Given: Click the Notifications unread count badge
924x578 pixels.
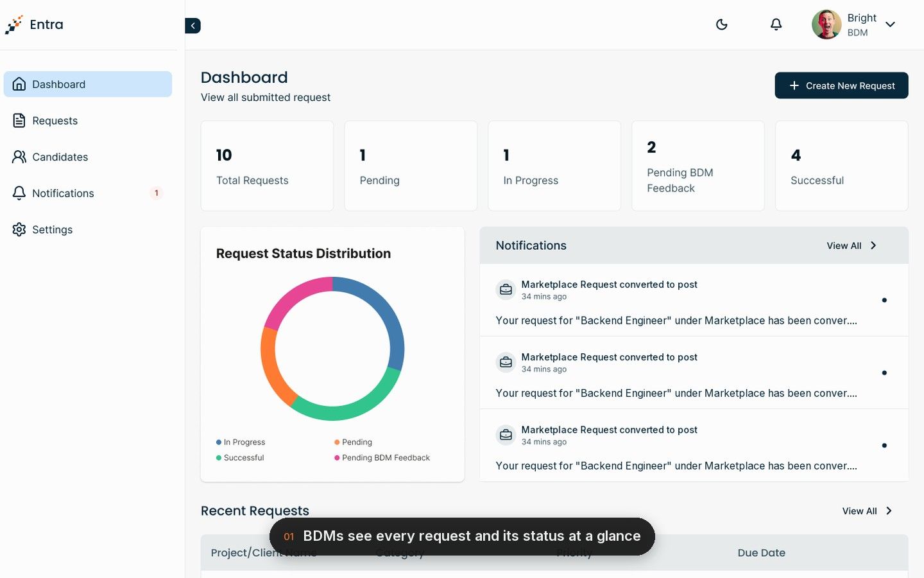Looking at the screenshot, I should [156, 193].
